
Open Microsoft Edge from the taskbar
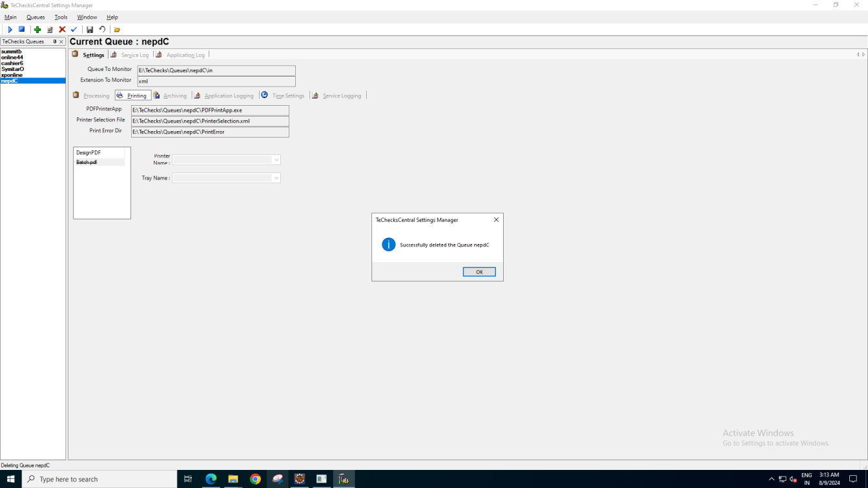pyautogui.click(x=211, y=479)
